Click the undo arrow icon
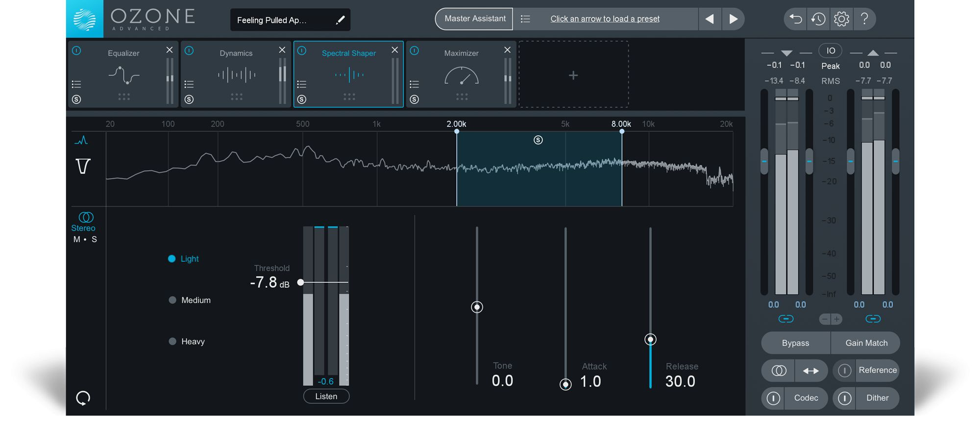 point(796,19)
